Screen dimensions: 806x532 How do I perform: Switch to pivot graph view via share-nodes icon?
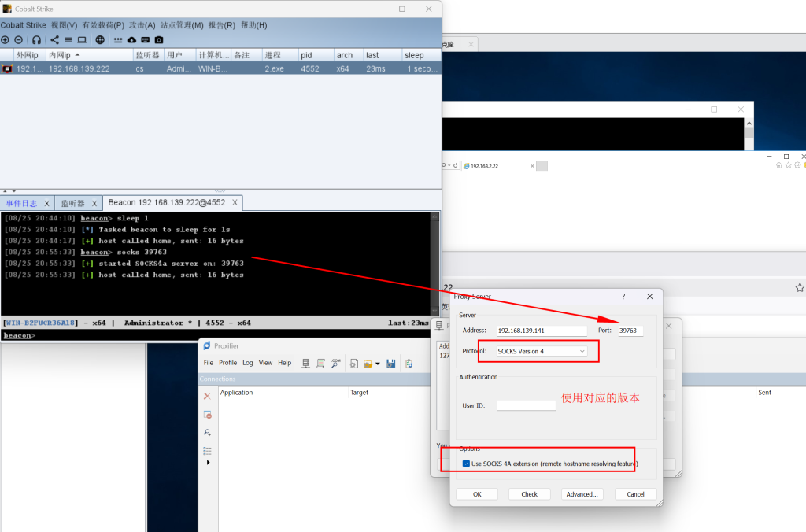point(54,39)
